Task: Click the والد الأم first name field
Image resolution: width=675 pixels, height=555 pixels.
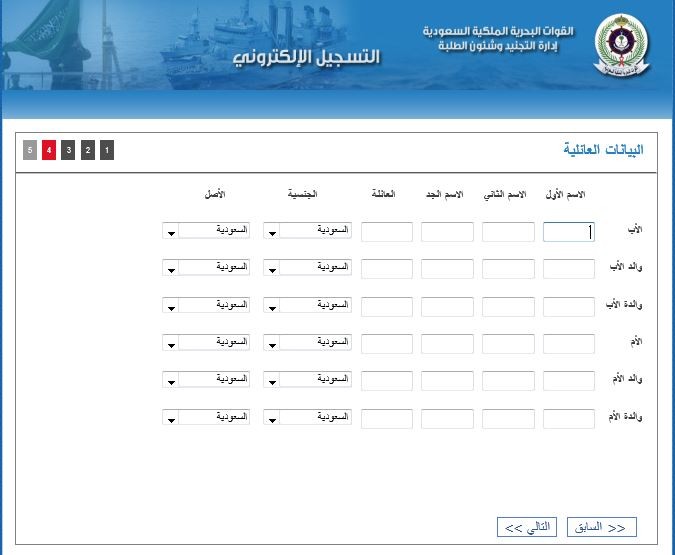Action: tap(569, 381)
